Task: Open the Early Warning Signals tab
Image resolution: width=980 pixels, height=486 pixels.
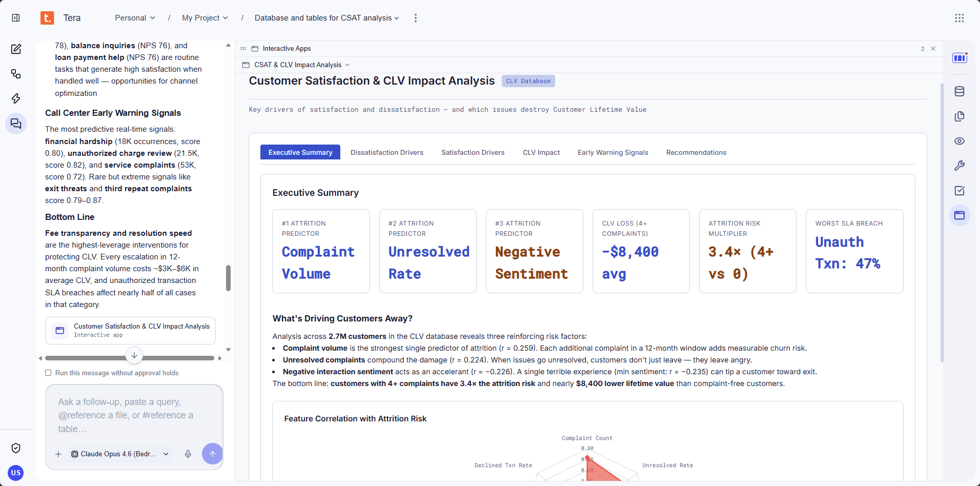Action: coord(613,152)
